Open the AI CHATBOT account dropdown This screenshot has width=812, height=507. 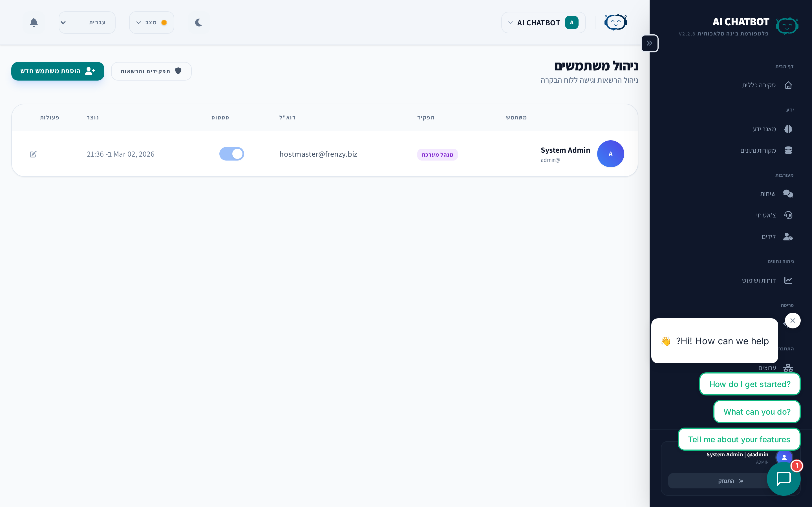(x=543, y=23)
